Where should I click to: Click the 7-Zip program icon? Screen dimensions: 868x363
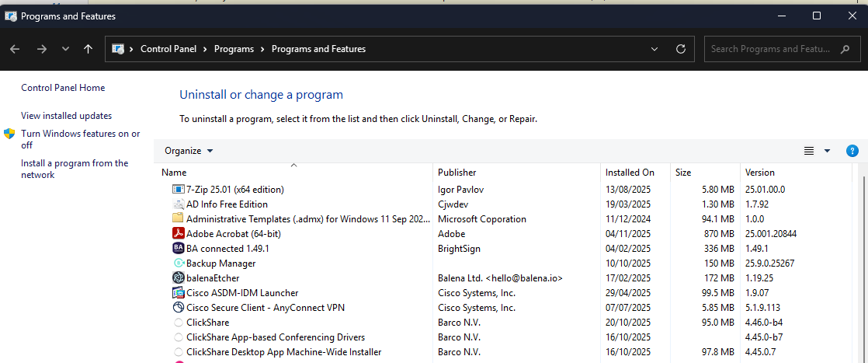[178, 189]
